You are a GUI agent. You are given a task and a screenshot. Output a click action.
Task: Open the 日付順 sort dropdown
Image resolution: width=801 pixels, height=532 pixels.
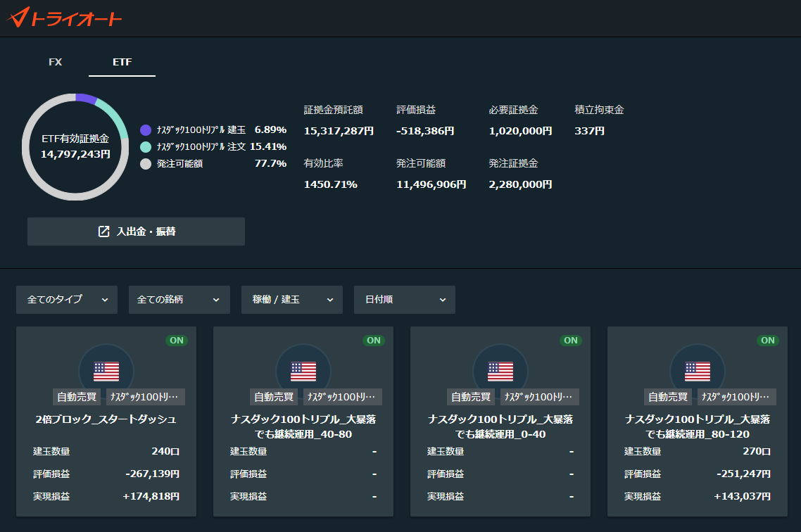(405, 300)
